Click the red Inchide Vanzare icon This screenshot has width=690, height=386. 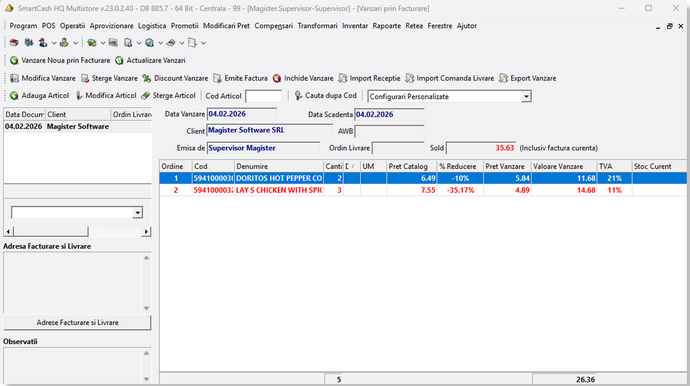point(277,78)
